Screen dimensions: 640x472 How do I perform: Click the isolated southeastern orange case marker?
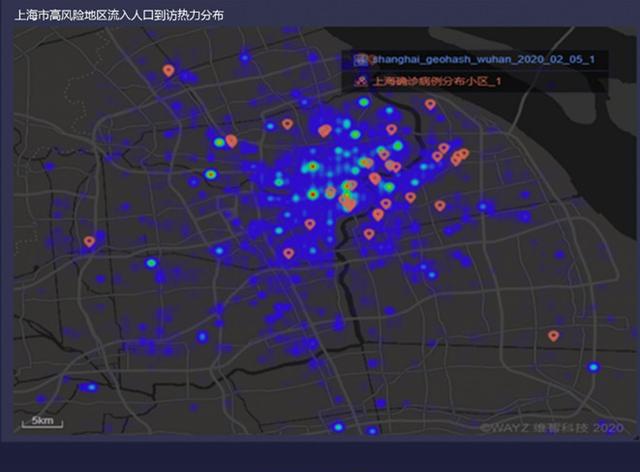(x=553, y=336)
